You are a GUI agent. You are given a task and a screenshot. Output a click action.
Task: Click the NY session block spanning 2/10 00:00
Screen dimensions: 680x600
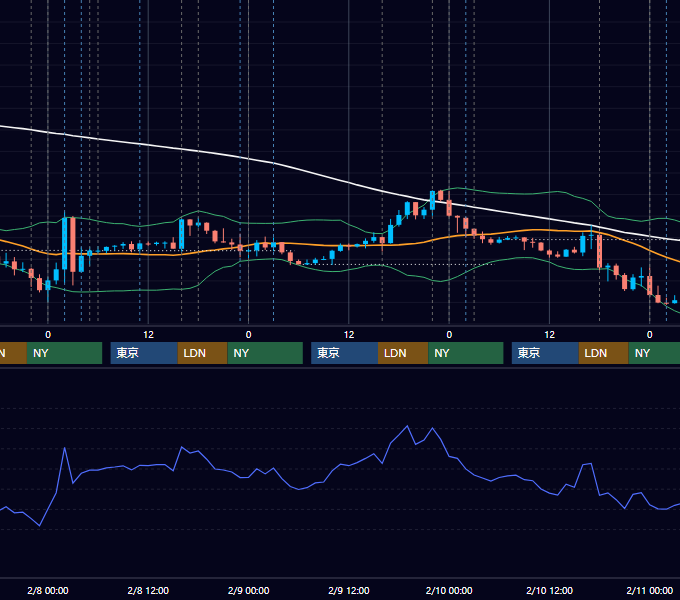click(466, 353)
